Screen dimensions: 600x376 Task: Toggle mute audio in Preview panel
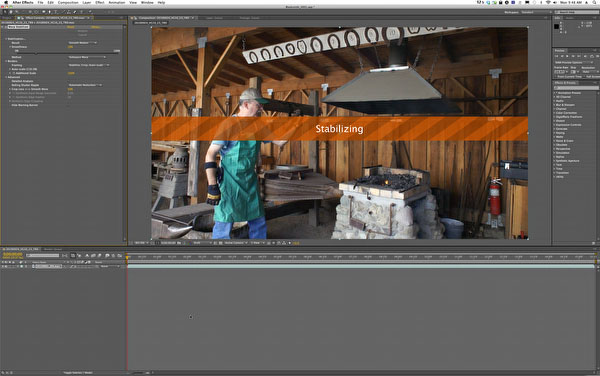coord(585,56)
